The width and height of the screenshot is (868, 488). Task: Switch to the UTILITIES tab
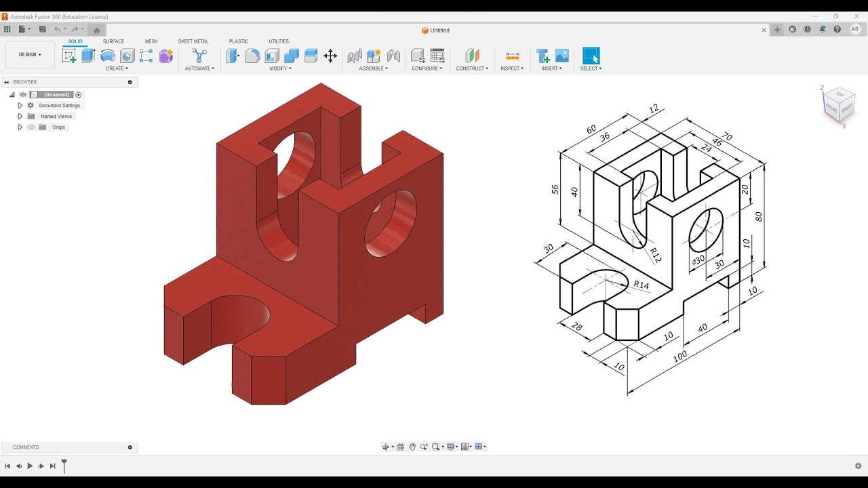pyautogui.click(x=279, y=41)
